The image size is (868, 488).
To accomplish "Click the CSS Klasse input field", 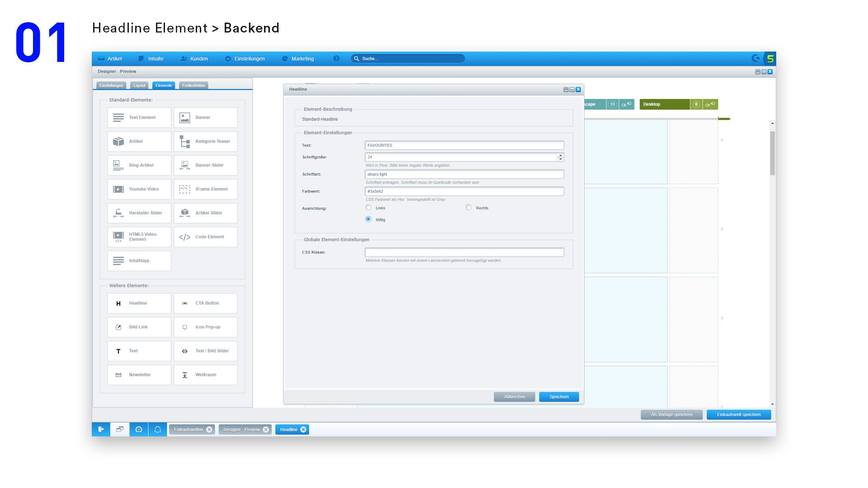I will (x=464, y=253).
